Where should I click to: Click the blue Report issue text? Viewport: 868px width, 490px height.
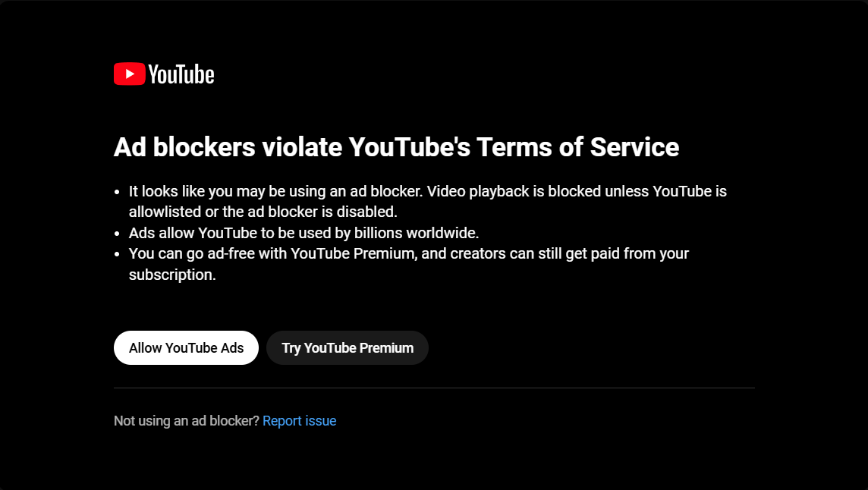(x=299, y=420)
